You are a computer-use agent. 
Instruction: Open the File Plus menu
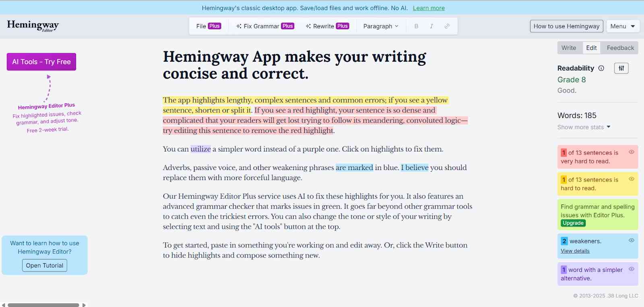(x=208, y=26)
